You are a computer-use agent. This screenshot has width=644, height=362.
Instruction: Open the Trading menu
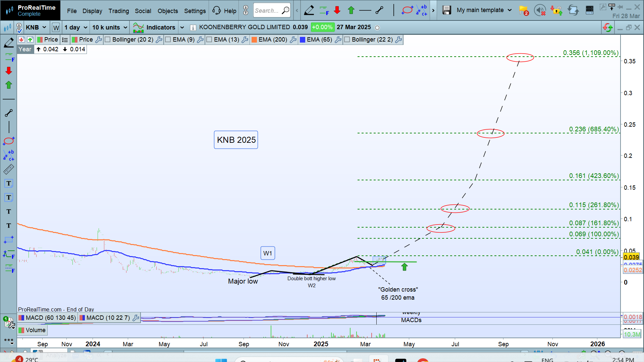click(119, 11)
